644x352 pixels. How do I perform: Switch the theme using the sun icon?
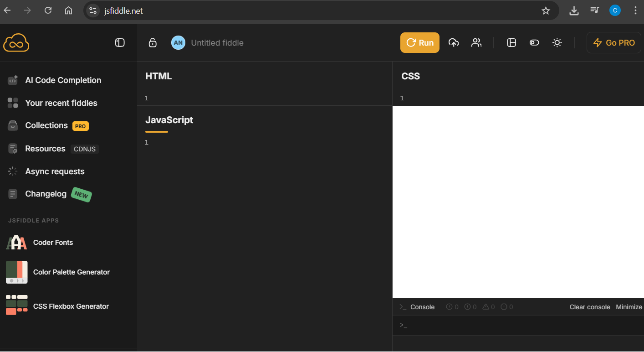(557, 42)
